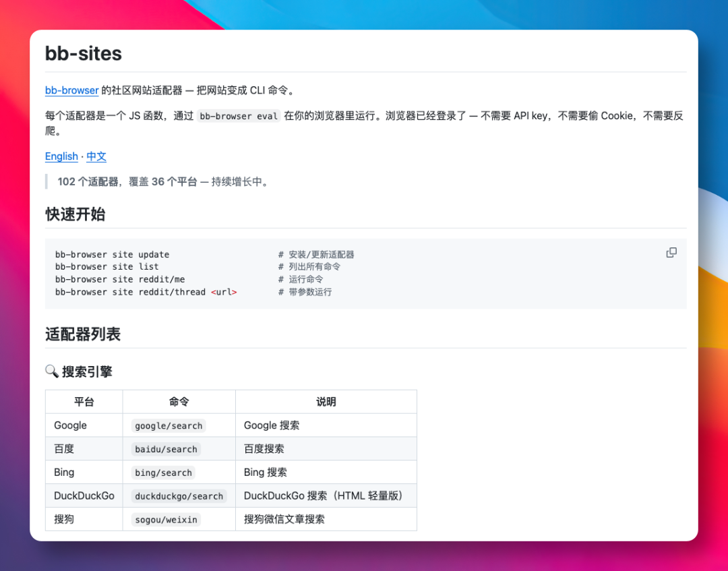Click the 搜索引擎 subsection heading
The image size is (728, 571).
tap(87, 371)
